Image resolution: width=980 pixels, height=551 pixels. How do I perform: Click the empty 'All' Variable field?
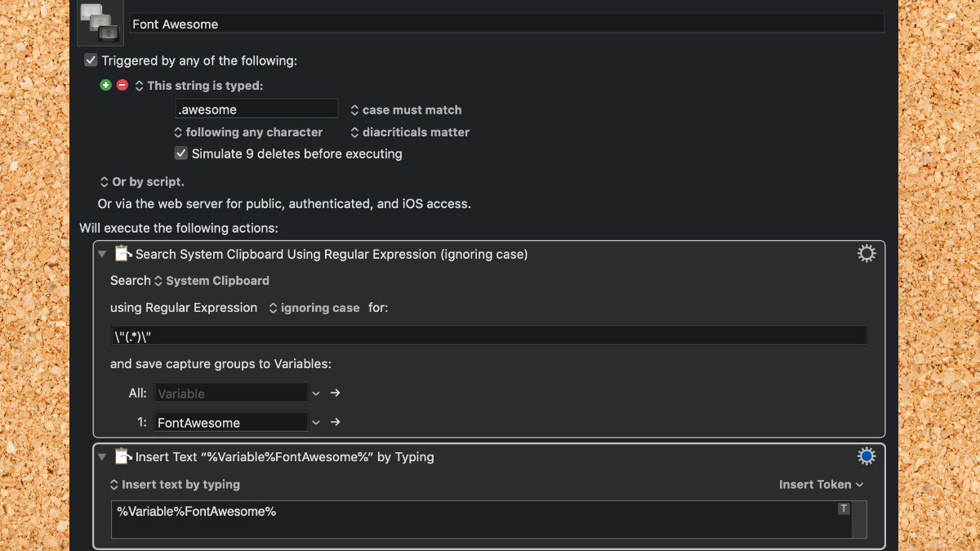231,393
